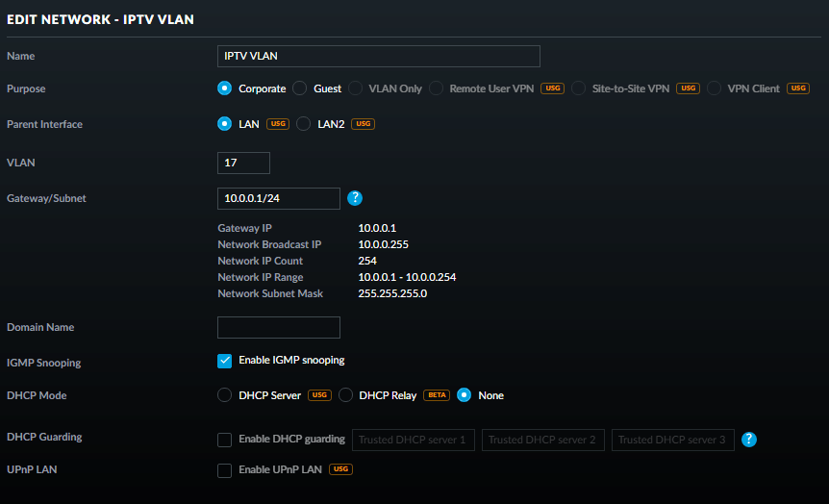Click the Gateway IP value 10.0.0.1
The height and width of the screenshot is (504, 829).
tap(377, 228)
